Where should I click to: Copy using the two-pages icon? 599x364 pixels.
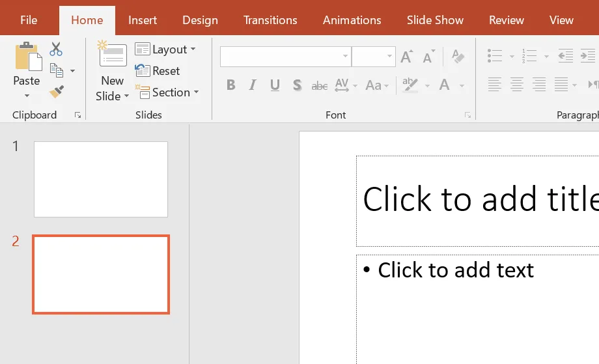(x=57, y=70)
